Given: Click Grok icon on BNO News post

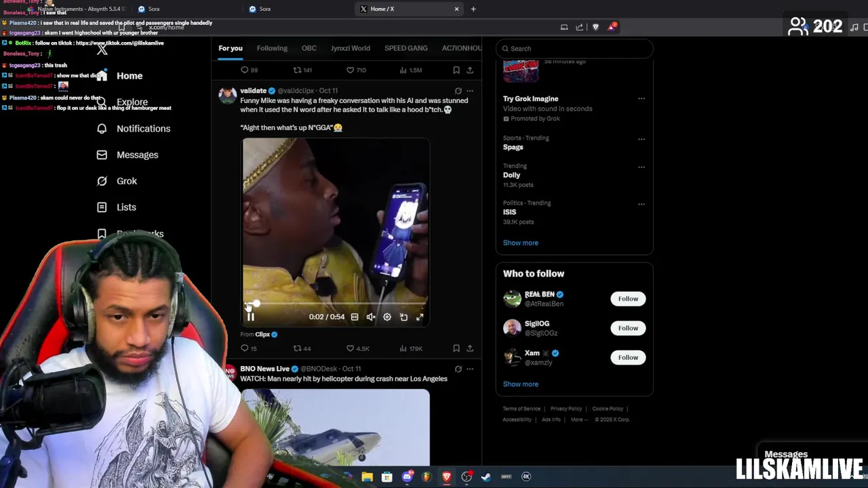Looking at the screenshot, I should (x=458, y=369).
